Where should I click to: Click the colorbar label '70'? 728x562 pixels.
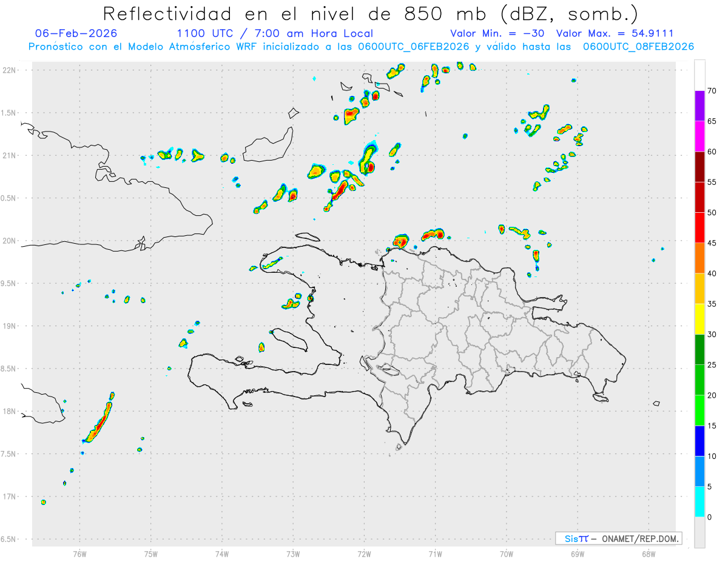click(712, 91)
